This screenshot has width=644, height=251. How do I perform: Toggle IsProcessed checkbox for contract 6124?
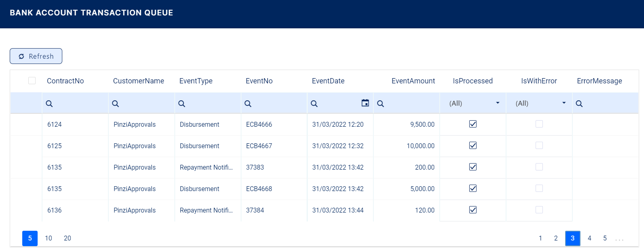[x=472, y=124]
